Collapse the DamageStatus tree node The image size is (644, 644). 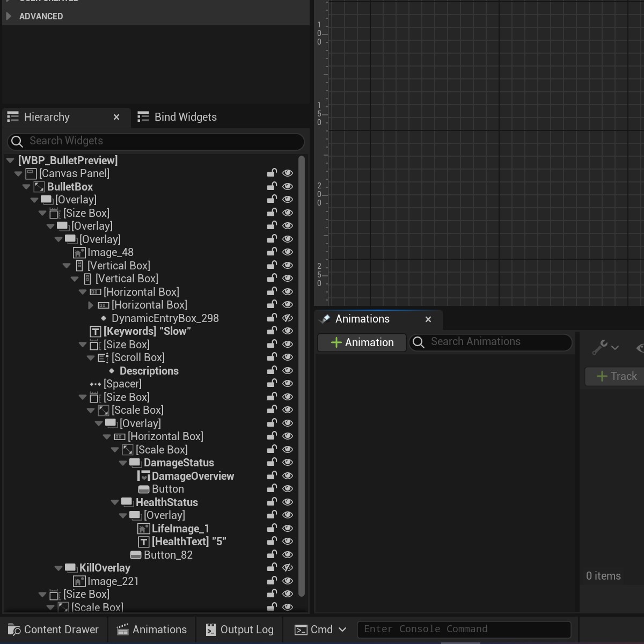pyautogui.click(x=123, y=463)
